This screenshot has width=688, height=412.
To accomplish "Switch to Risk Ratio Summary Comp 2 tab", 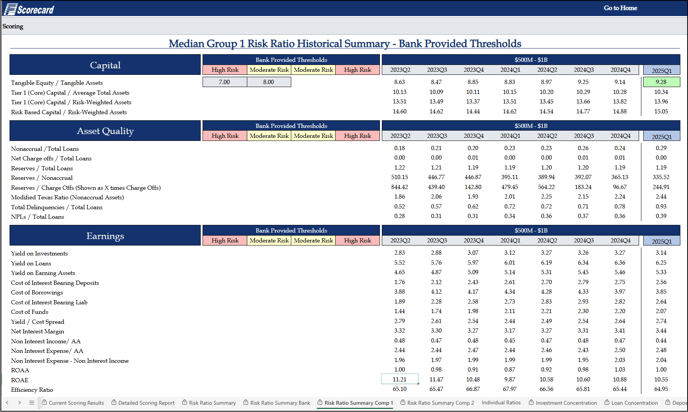I will pos(437,403).
